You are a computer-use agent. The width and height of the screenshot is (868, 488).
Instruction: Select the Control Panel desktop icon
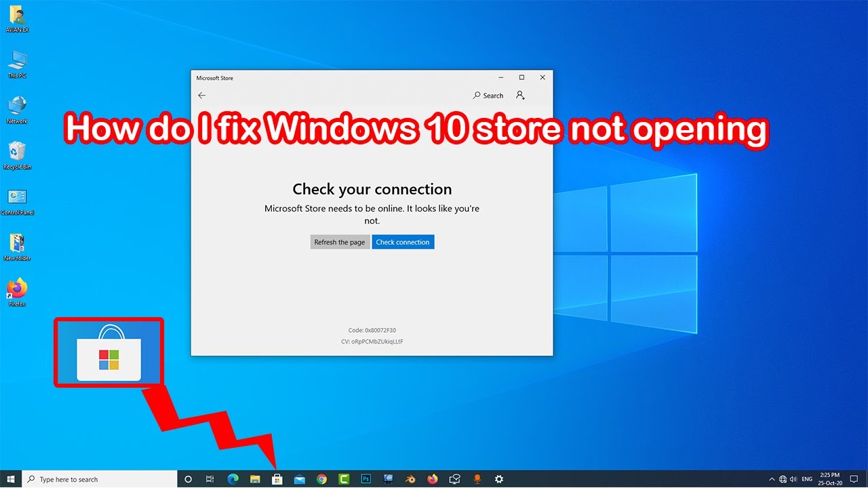17,201
